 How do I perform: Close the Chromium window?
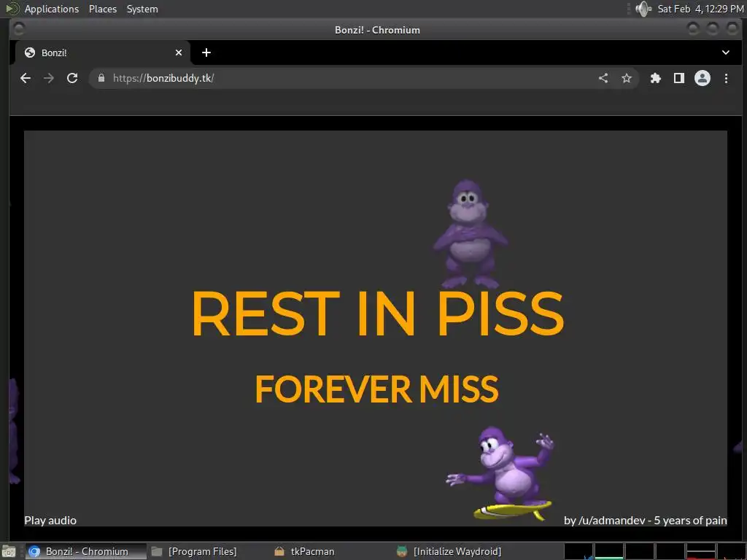coord(732,29)
